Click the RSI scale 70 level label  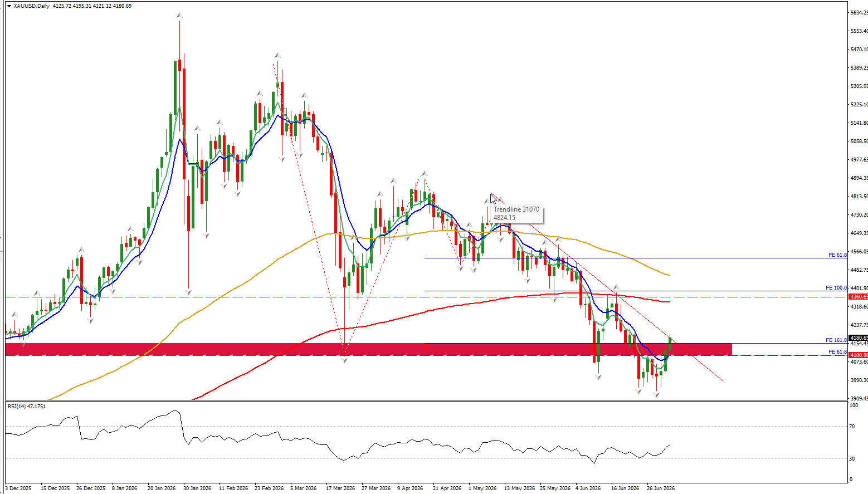[852, 427]
